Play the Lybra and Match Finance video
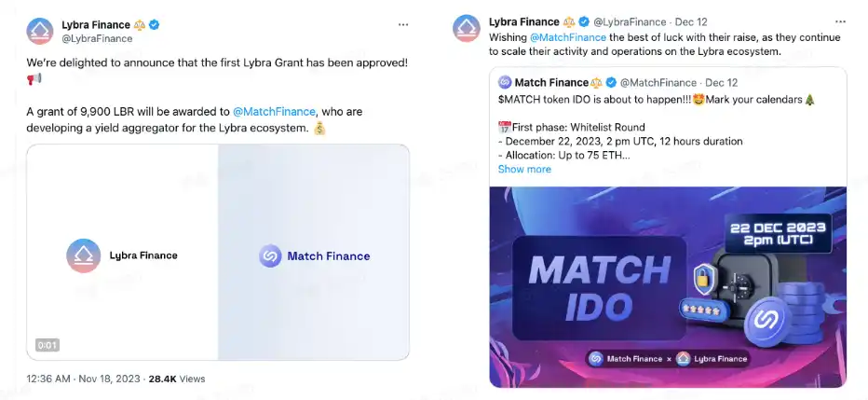The height and width of the screenshot is (400, 868). 218,252
